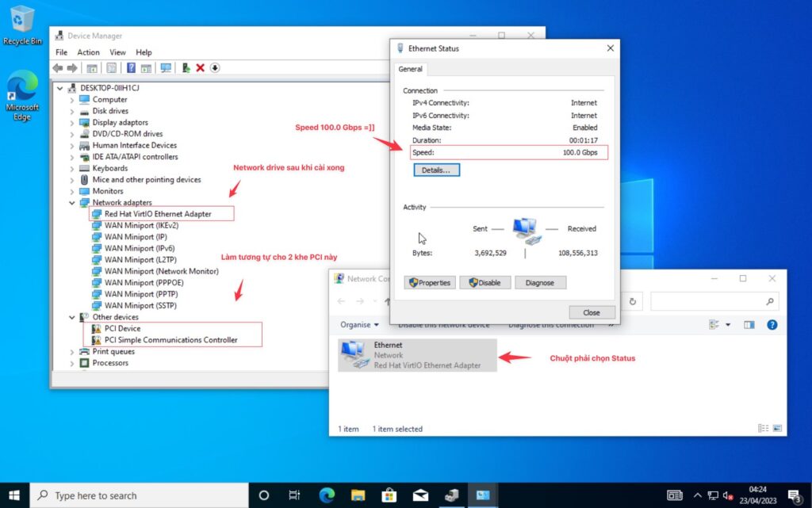Select the General tab in Ethernet Status

(410, 69)
